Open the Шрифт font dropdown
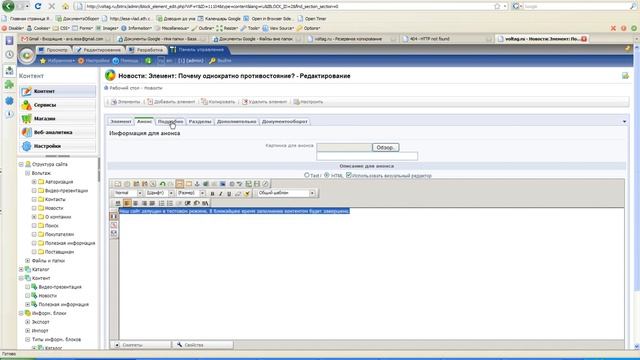This screenshot has width=640, height=360. click(x=171, y=193)
